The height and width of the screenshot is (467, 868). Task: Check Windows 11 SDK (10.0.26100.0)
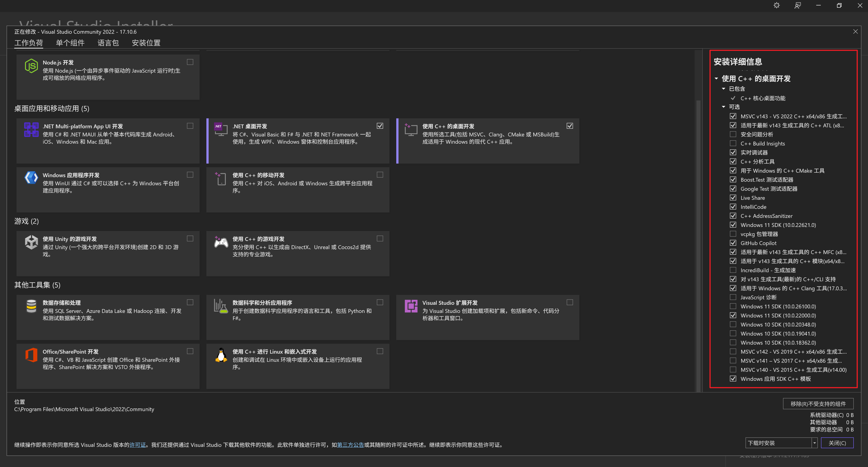click(x=733, y=306)
